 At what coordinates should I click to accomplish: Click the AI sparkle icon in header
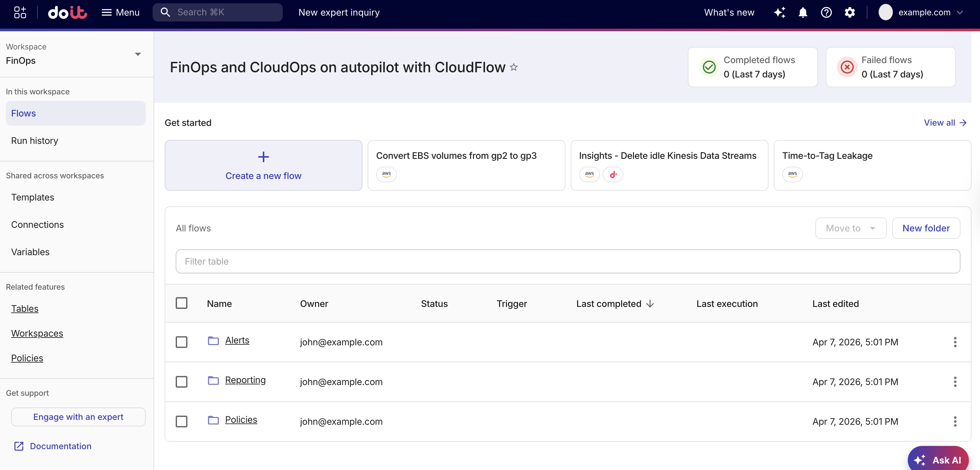780,12
